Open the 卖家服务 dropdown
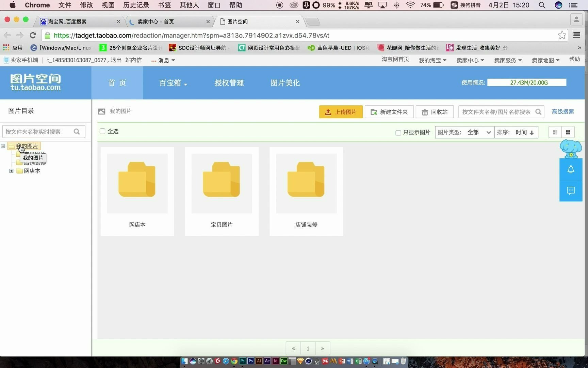Viewport: 588px width, 368px height. point(508,60)
